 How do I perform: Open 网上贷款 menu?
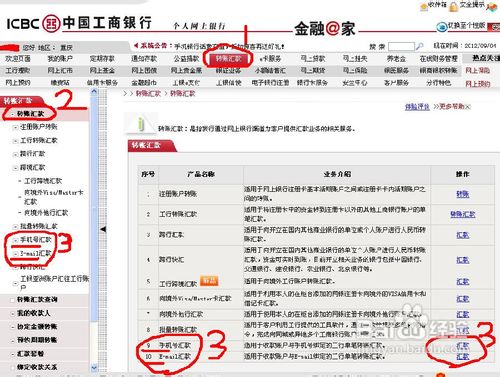[313, 59]
